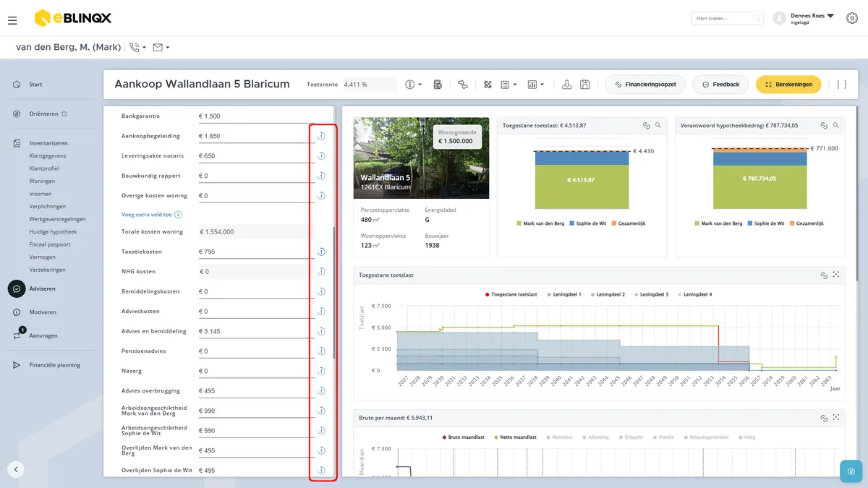868x488 pixels.
Task: Expand the Toegestane toetslast line chart fullscreen
Action: click(835, 275)
